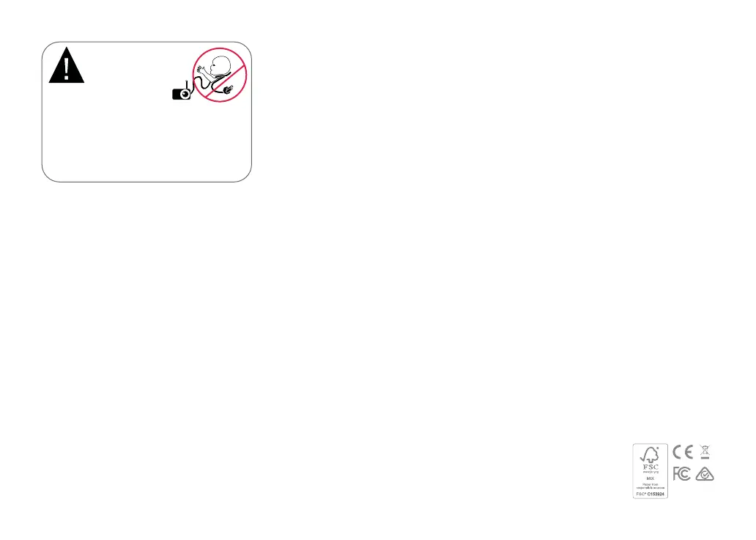Click the FCC certification logo
This screenshot has width=756, height=540.
[682, 473]
